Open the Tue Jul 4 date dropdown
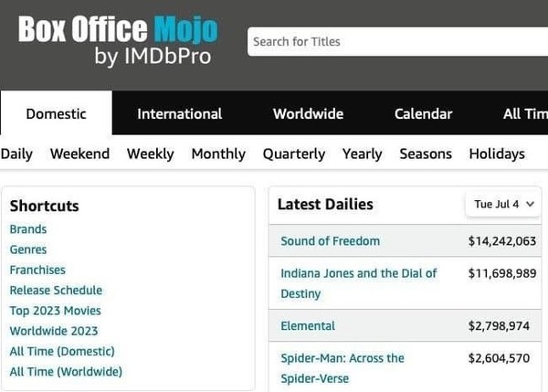This screenshot has width=548, height=392. coord(503,205)
